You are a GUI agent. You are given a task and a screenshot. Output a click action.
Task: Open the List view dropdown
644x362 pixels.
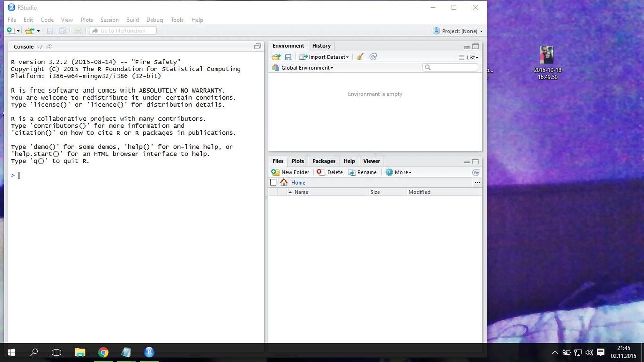[x=469, y=57]
